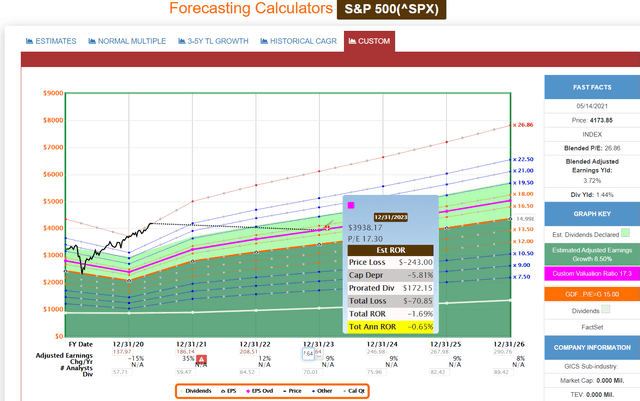Click the chart icon on Historical CAGR tab
The width and height of the screenshot is (640, 401).
pos(264,41)
